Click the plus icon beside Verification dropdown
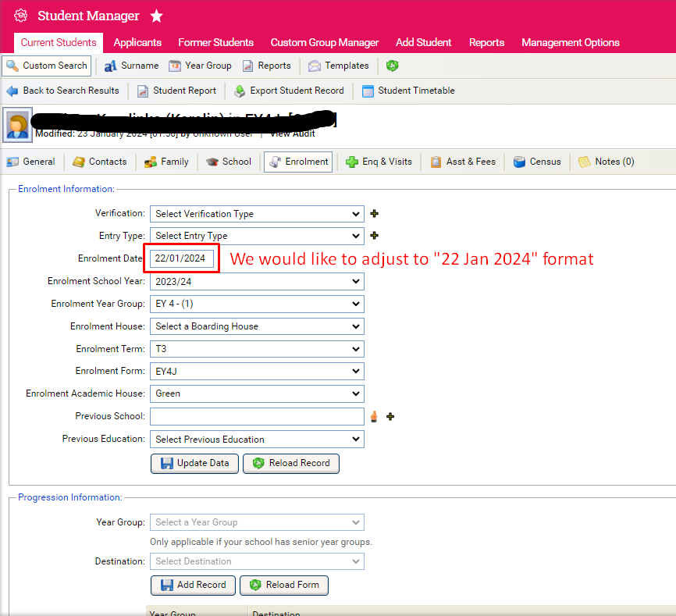 [x=374, y=213]
